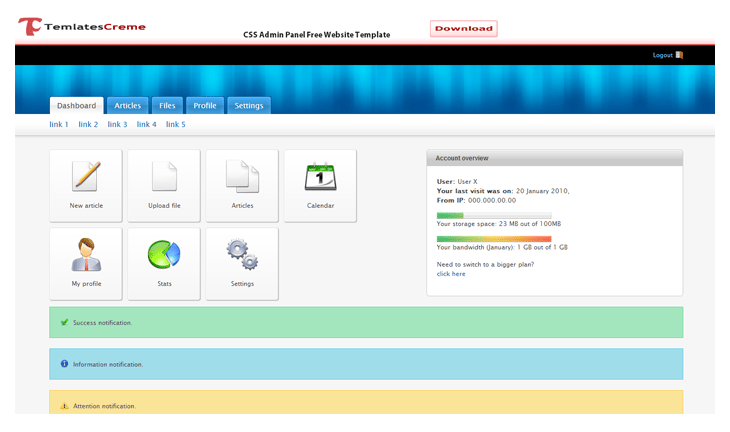This screenshot has width=730, height=432.
Task: Click the 'Success notification.' text
Action: pyautogui.click(x=102, y=323)
